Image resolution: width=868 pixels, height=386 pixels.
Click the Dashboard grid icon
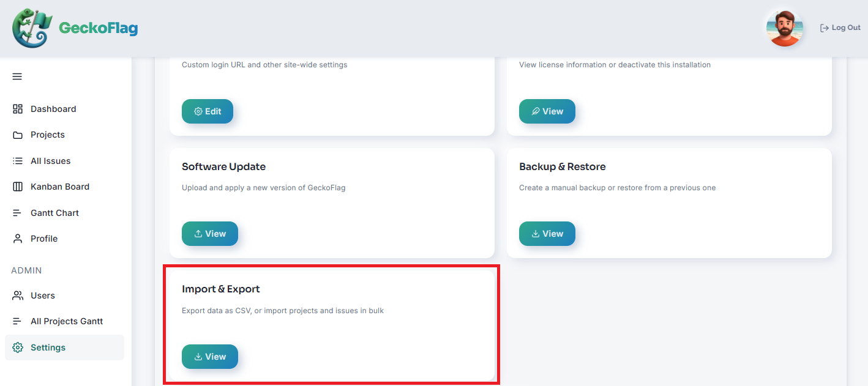18,109
